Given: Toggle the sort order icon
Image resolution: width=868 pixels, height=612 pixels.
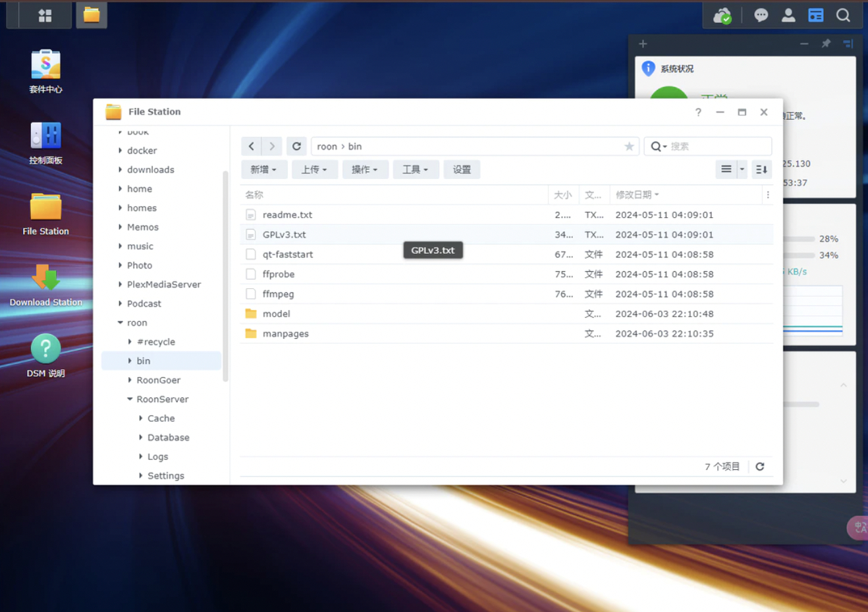Looking at the screenshot, I should (x=761, y=170).
